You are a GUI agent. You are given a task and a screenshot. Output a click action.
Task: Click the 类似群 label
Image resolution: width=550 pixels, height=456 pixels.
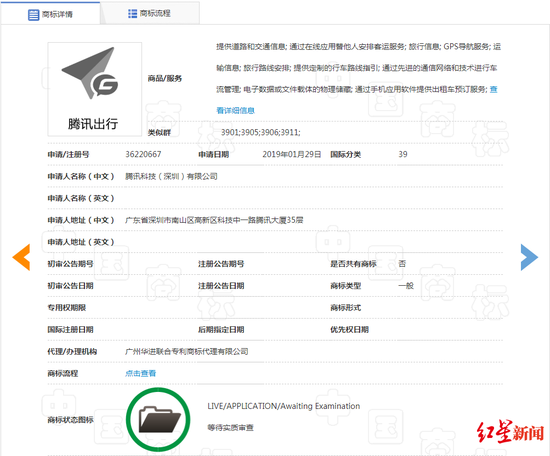(x=159, y=133)
